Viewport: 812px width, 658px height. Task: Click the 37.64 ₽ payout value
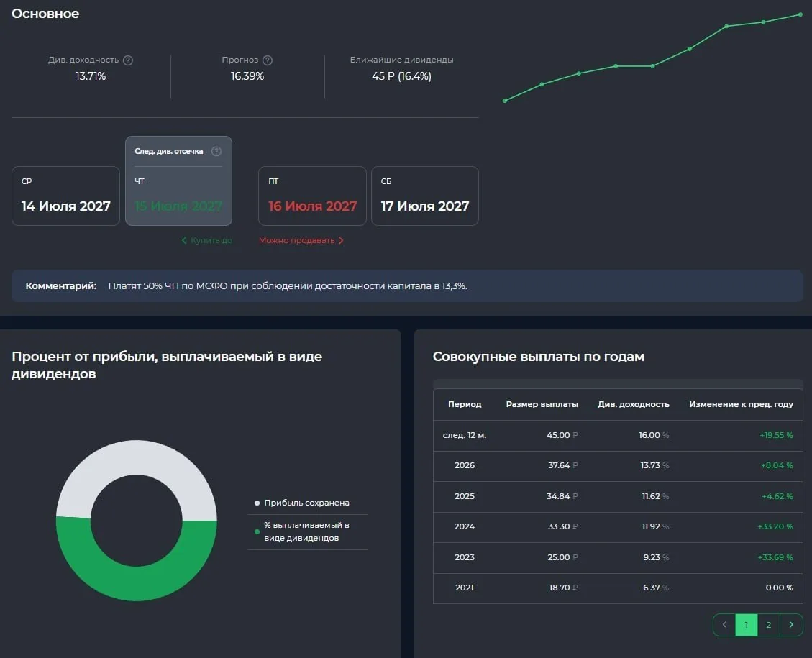563,465
